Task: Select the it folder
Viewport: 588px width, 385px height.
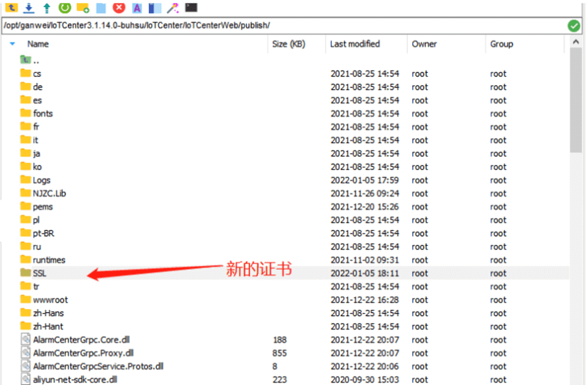Action: click(x=35, y=141)
